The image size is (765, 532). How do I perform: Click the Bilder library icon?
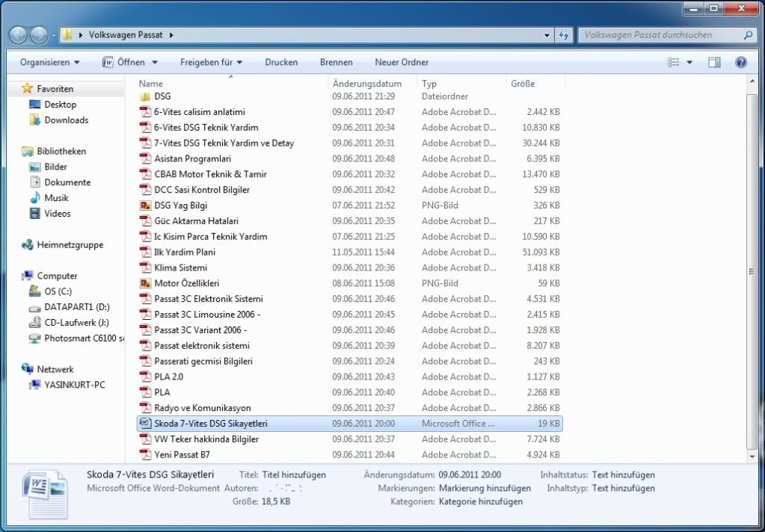(34, 167)
